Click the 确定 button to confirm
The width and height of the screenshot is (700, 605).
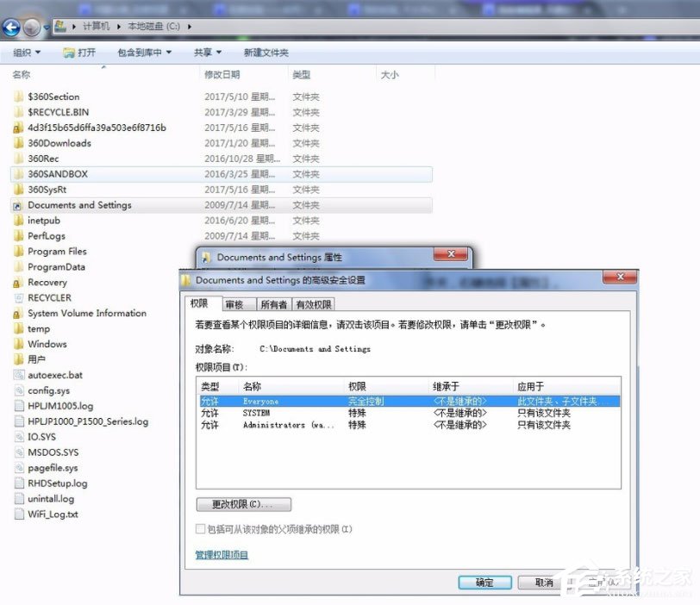click(x=484, y=582)
